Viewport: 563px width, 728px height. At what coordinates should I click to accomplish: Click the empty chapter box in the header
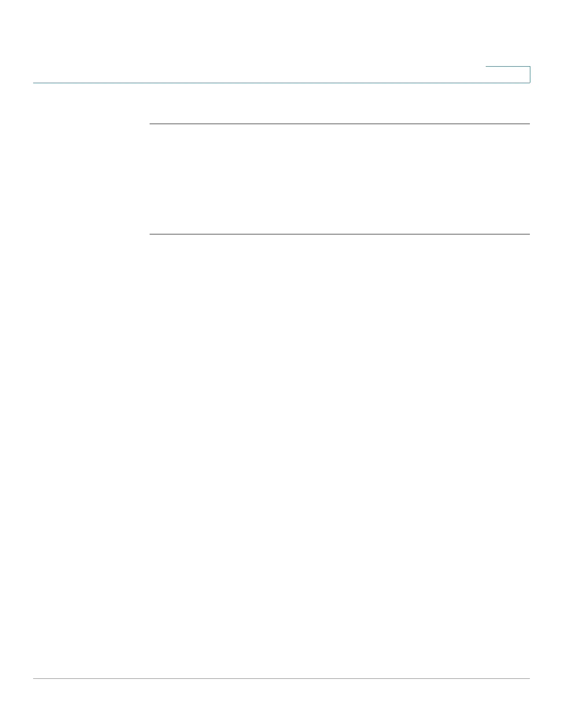(508, 74)
